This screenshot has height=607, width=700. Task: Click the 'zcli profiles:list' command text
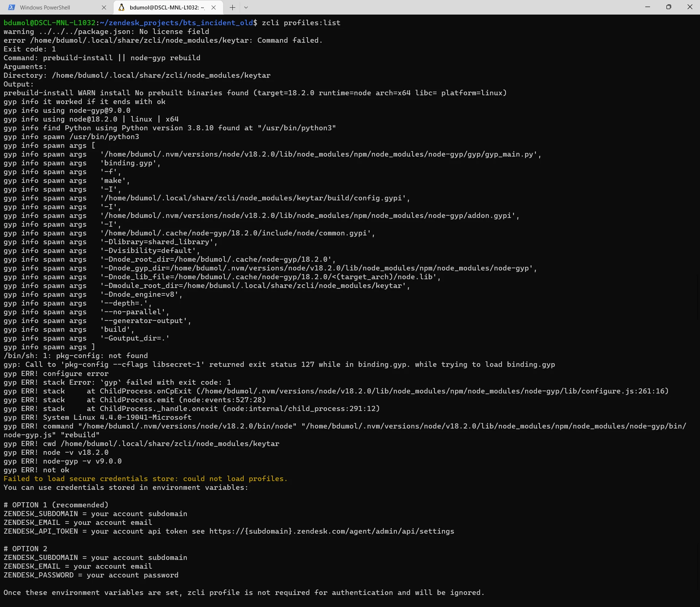point(301,23)
